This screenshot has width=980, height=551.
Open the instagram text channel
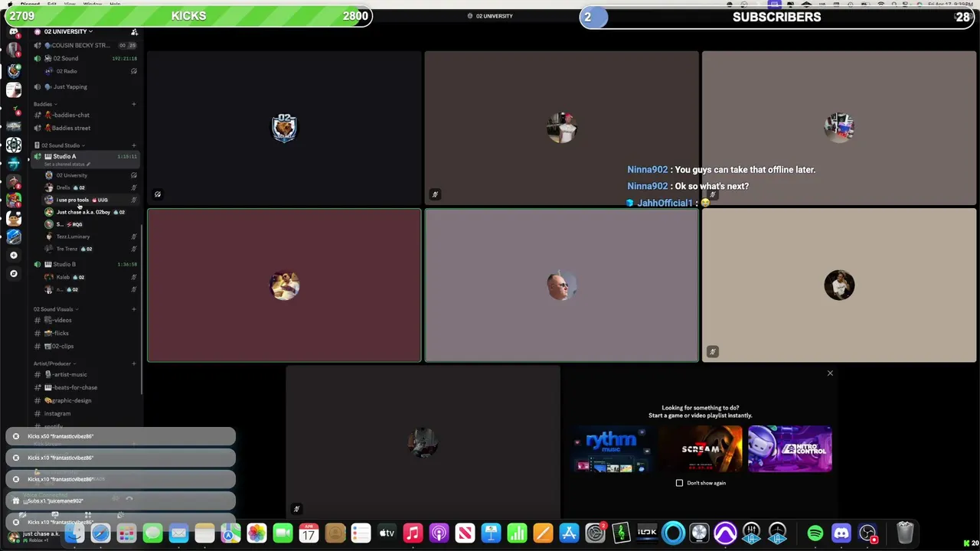coord(57,413)
